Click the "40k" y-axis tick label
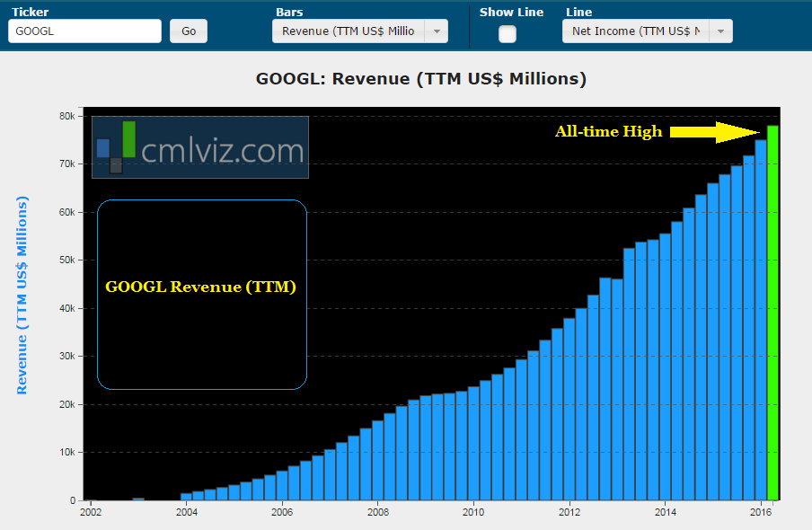 [x=67, y=308]
